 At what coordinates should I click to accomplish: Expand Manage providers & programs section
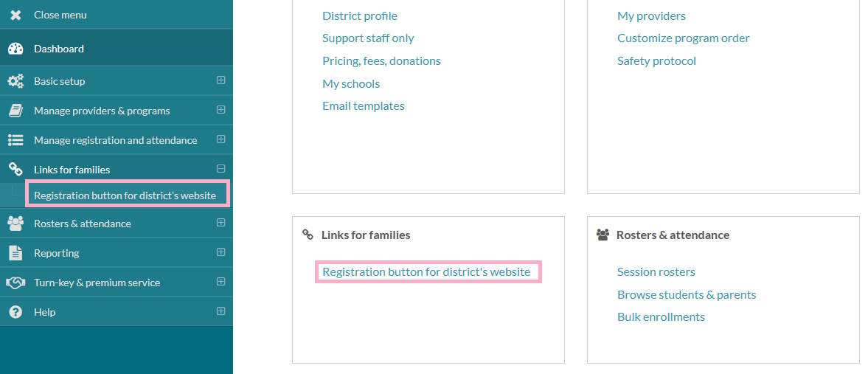(x=221, y=110)
